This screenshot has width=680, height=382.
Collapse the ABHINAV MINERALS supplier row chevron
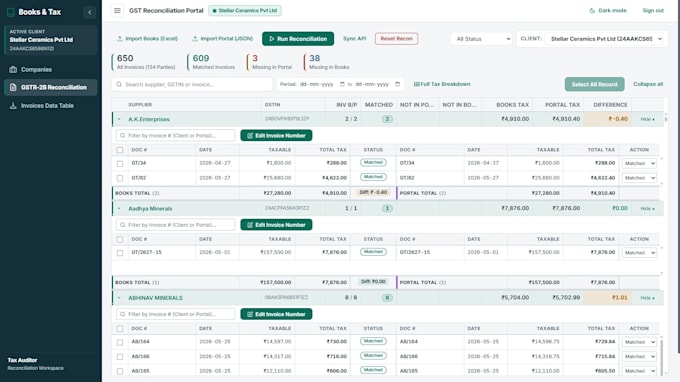[119, 298]
